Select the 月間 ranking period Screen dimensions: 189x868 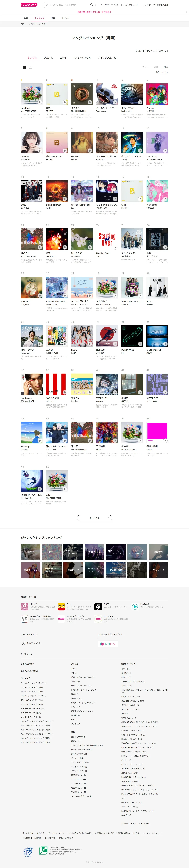pyautogui.click(x=166, y=67)
